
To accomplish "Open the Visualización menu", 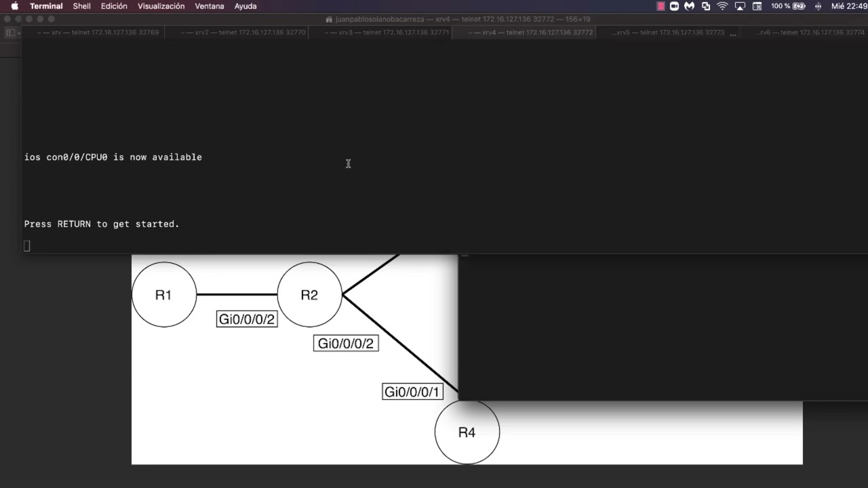I will click(161, 6).
